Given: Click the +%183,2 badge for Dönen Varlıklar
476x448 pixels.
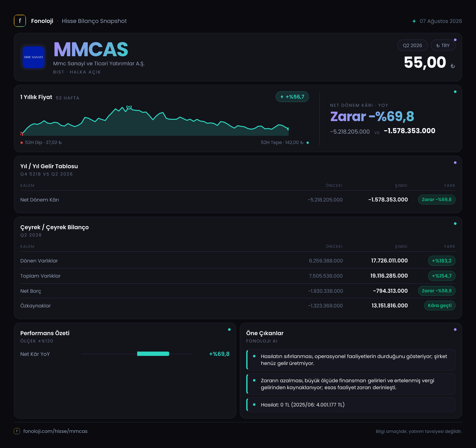Looking at the screenshot, I should click(442, 261).
